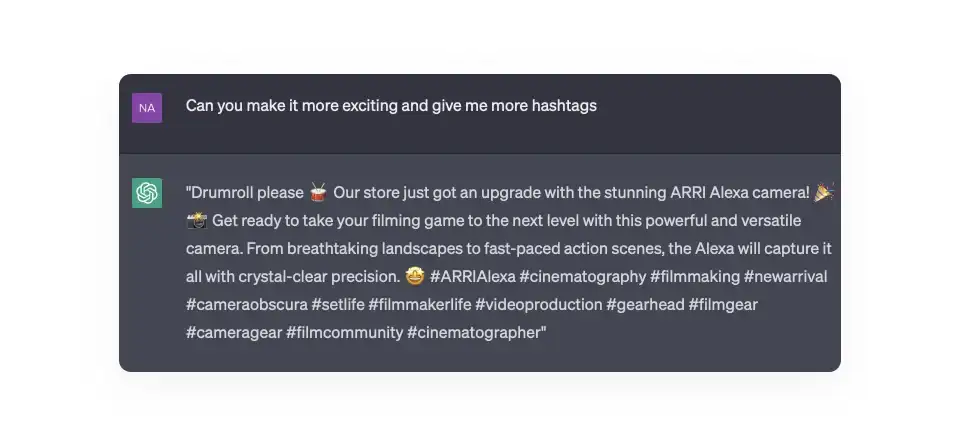The height and width of the screenshot is (446, 960).
Task: Click the purple NA user avatar
Action: click(147, 108)
